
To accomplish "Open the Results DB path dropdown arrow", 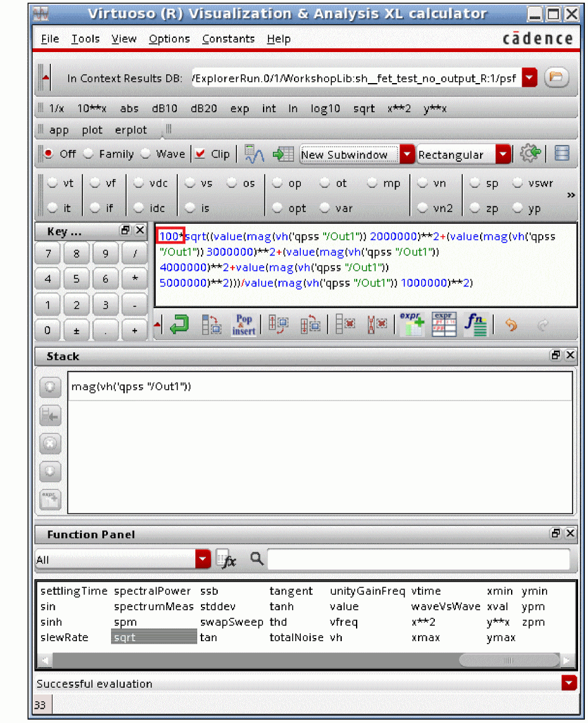I will coord(530,78).
